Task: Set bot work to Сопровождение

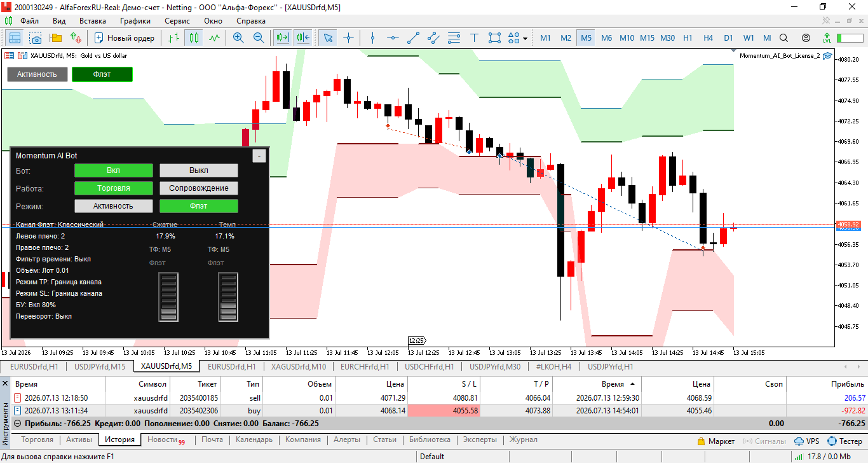Action: (198, 188)
